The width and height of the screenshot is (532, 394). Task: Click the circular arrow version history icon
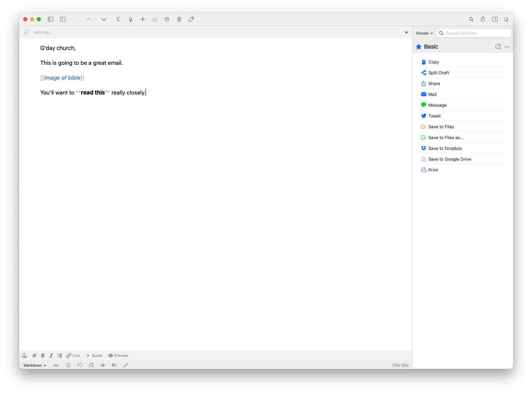pyautogui.click(x=80, y=365)
